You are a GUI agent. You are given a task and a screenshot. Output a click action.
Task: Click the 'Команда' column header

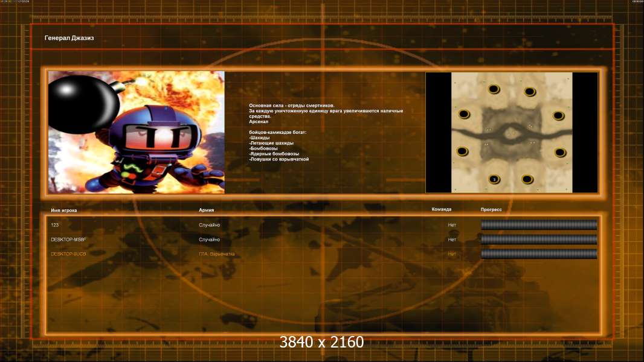pyautogui.click(x=442, y=209)
